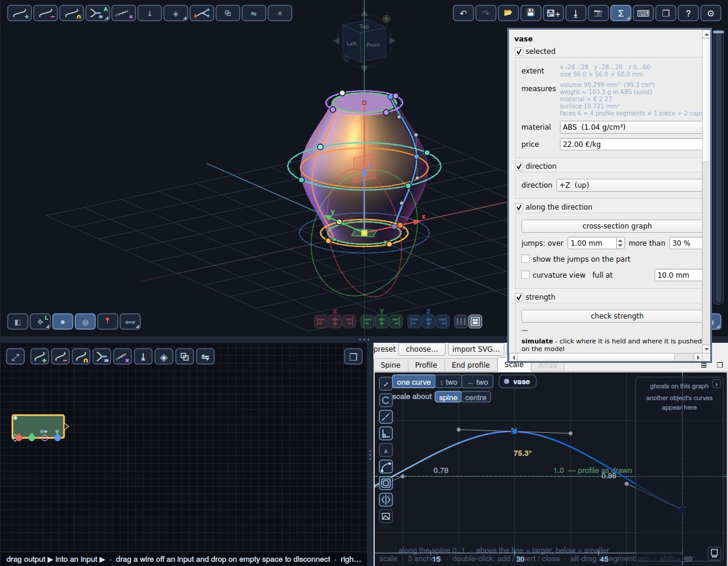Toggle the 'along the direction' checkbox

click(519, 207)
